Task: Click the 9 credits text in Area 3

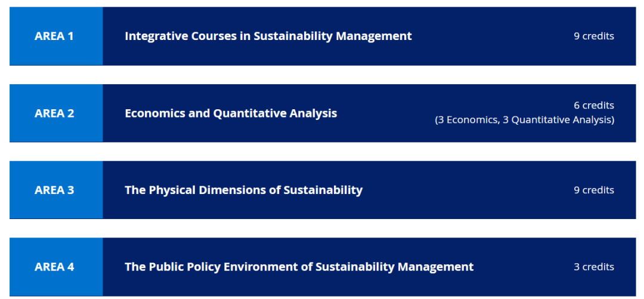Action: point(594,190)
